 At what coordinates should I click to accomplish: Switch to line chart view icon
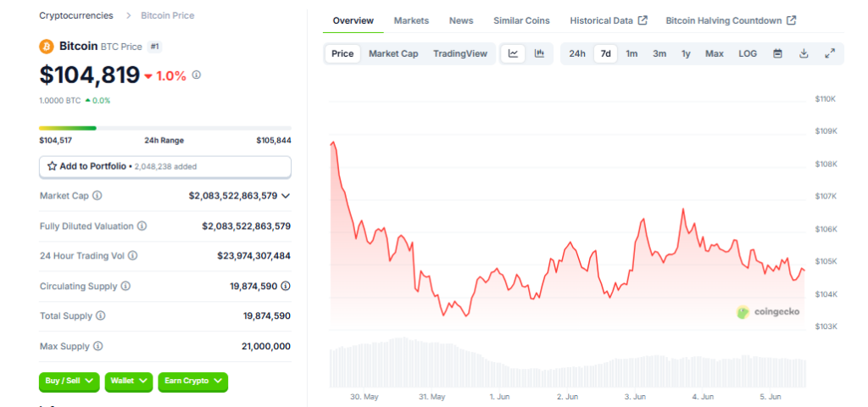513,53
